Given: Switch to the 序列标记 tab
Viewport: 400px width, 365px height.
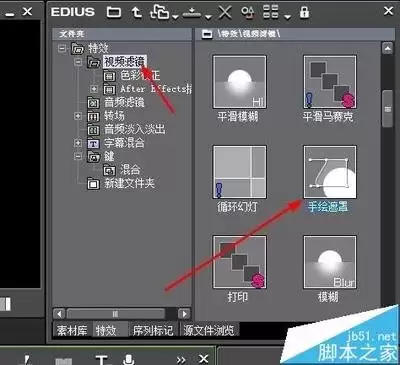Looking at the screenshot, I should [x=153, y=330].
